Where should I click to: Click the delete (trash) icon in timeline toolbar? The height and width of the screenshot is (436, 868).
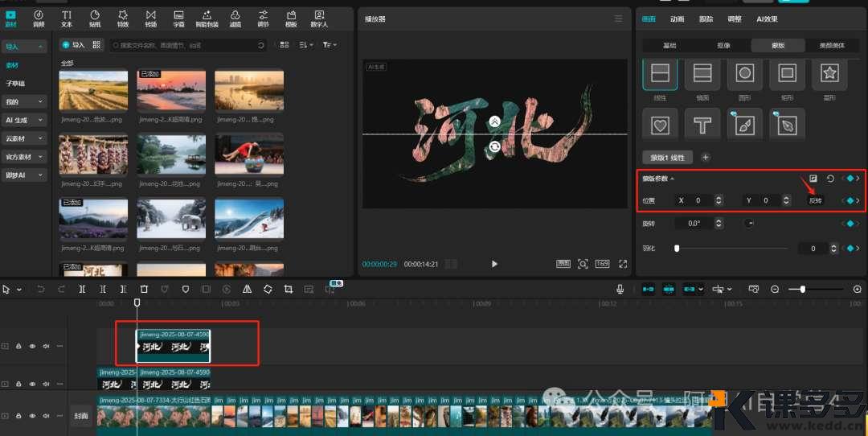pyautogui.click(x=144, y=289)
